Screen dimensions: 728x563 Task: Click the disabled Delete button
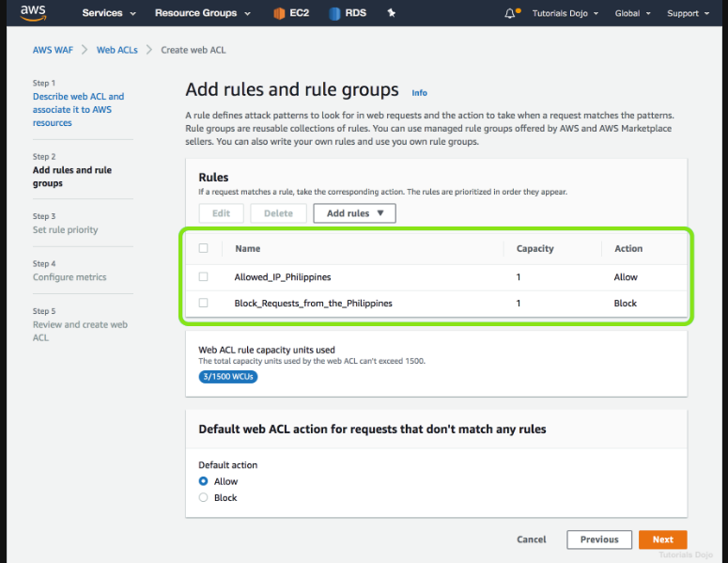pyautogui.click(x=279, y=213)
